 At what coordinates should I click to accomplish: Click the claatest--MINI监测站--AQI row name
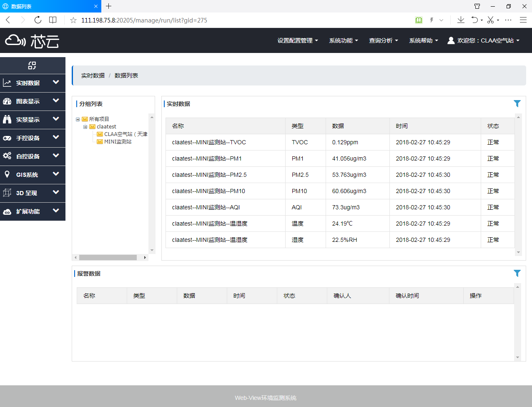[x=206, y=207]
